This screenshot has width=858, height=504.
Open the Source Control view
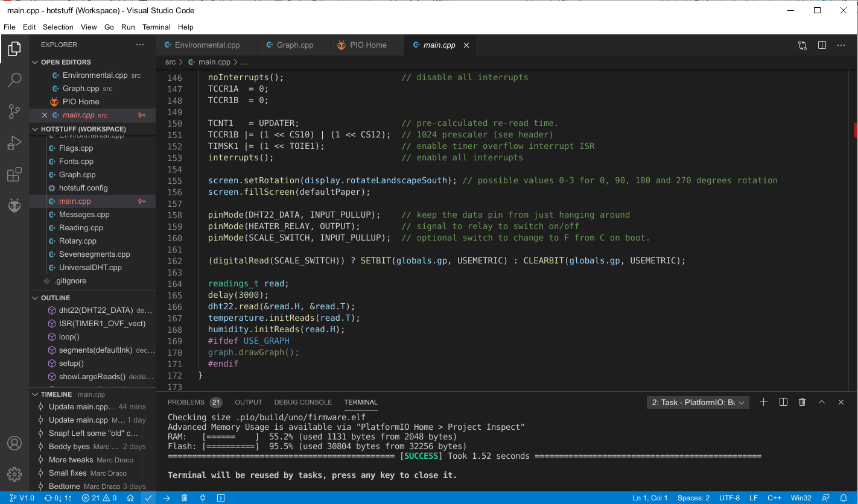tap(14, 112)
